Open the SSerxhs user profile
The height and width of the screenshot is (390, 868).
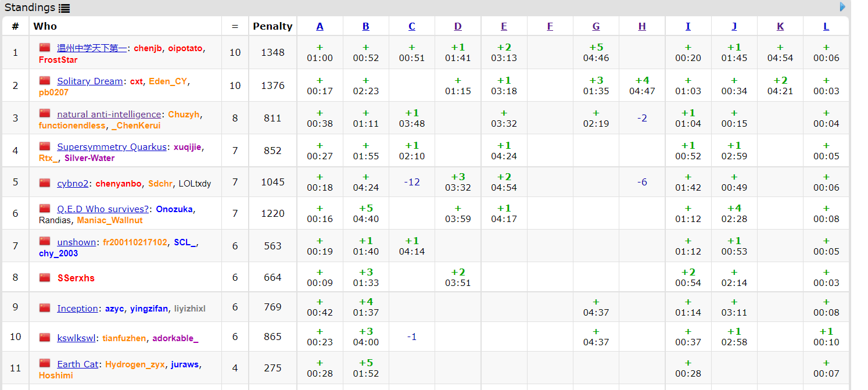(x=76, y=278)
